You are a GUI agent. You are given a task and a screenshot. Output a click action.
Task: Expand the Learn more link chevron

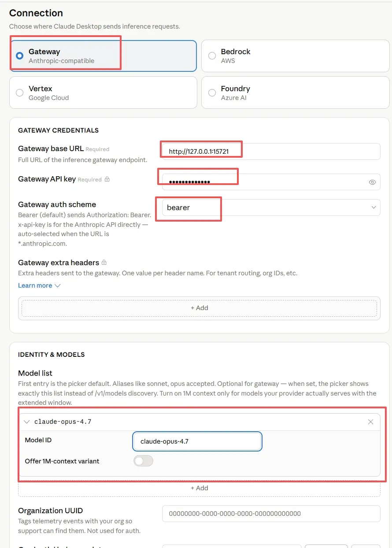[x=57, y=285]
